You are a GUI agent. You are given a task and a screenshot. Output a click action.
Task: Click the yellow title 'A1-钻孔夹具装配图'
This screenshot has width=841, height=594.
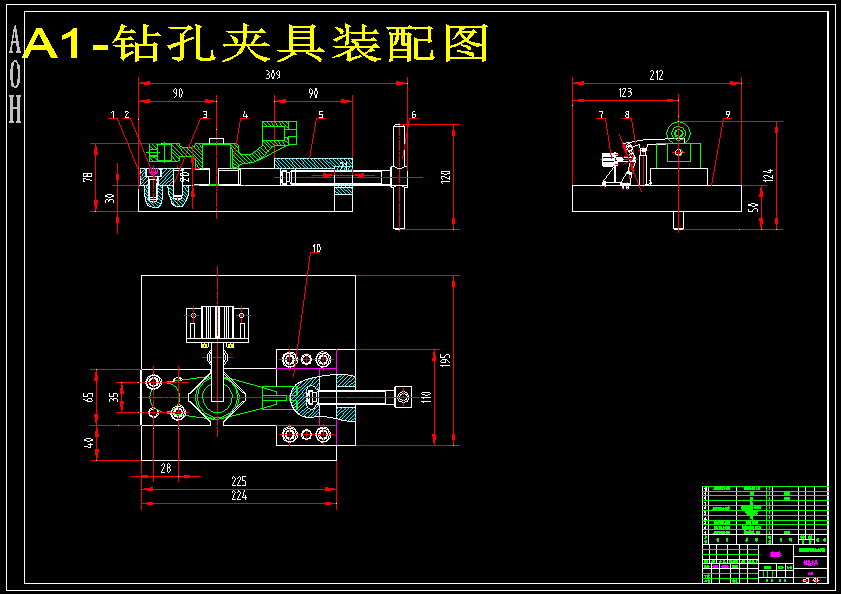pos(256,43)
